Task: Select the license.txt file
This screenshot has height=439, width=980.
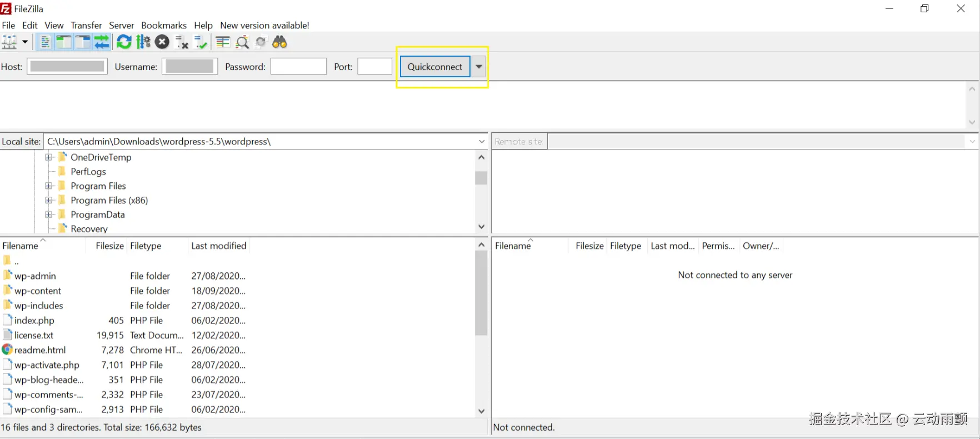Action: click(x=34, y=336)
